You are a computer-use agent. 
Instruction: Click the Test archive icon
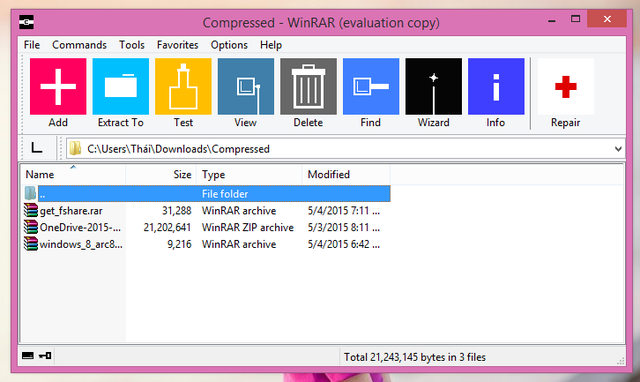pyautogui.click(x=183, y=87)
